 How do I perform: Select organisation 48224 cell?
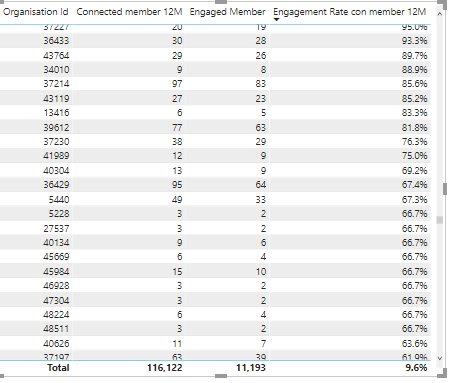click(x=56, y=314)
